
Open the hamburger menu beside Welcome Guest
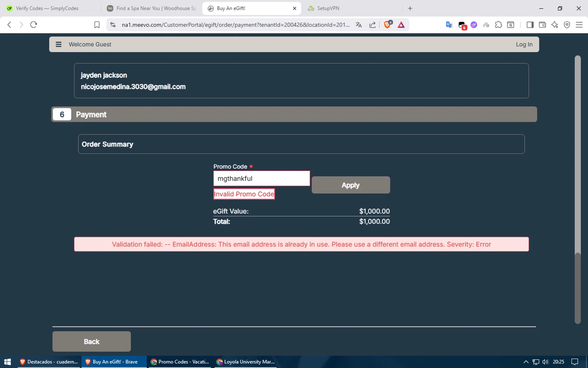point(58,44)
